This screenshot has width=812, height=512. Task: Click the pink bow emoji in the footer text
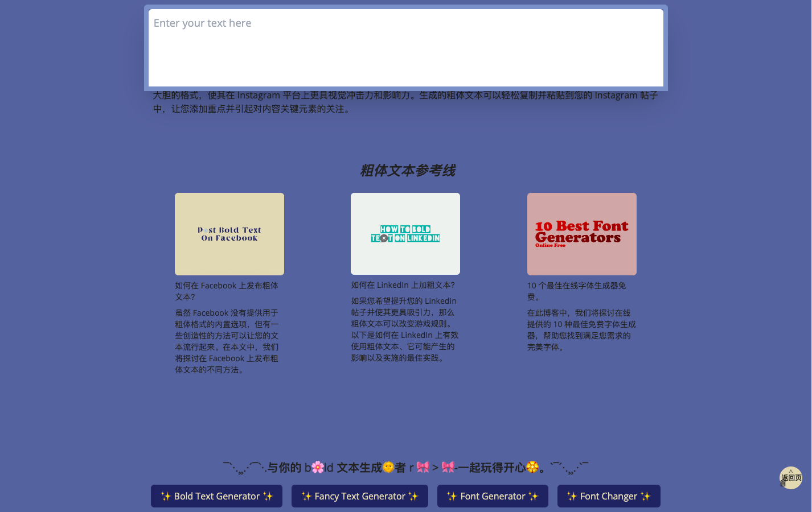[x=422, y=468]
